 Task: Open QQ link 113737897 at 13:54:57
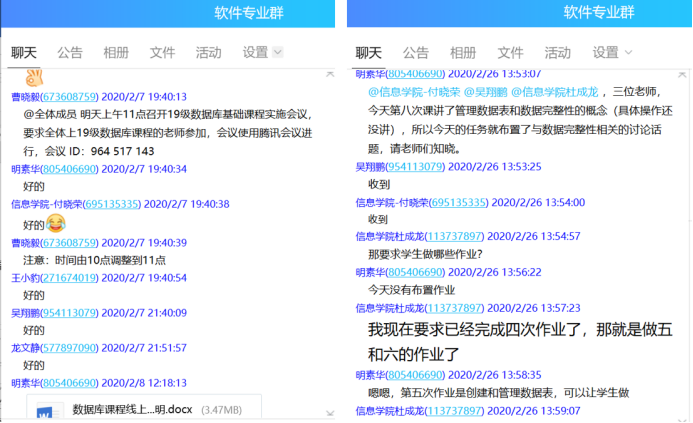454,236
